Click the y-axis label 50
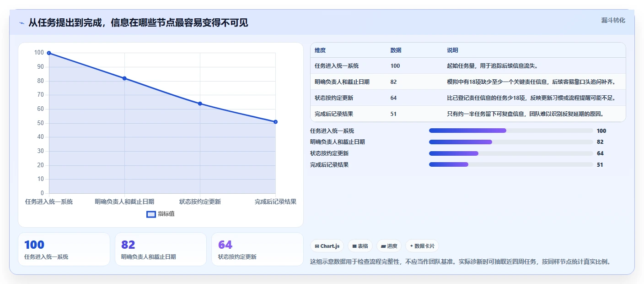The image size is (644, 284). pyautogui.click(x=40, y=123)
